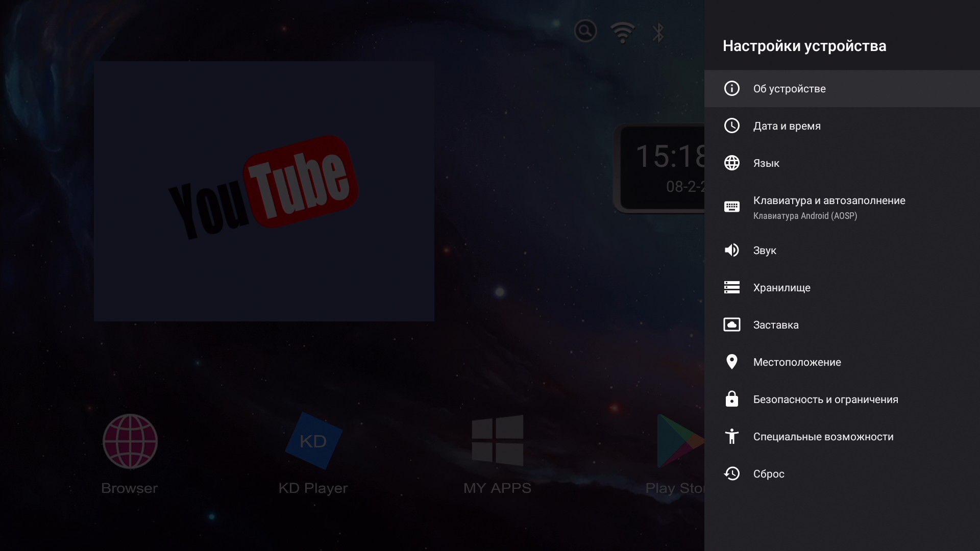Viewport: 980px width, 551px height.
Task: Open the Об устройстве info icon
Action: [731, 88]
